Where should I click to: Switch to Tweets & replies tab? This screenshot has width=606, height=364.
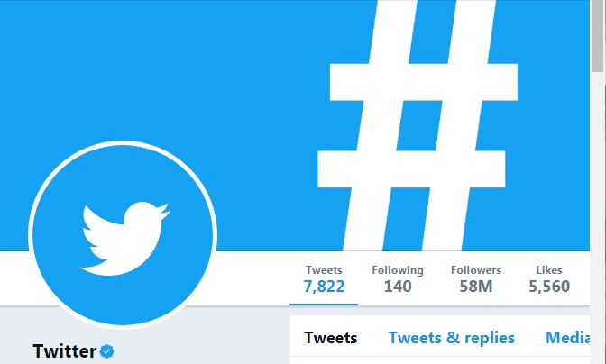point(452,338)
